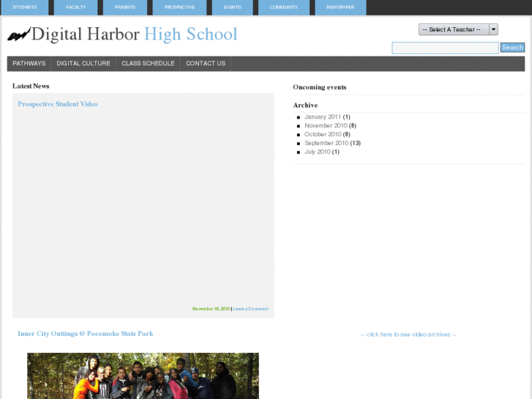Select the Prospective tab
The height and width of the screenshot is (399, 532).
[x=179, y=7]
